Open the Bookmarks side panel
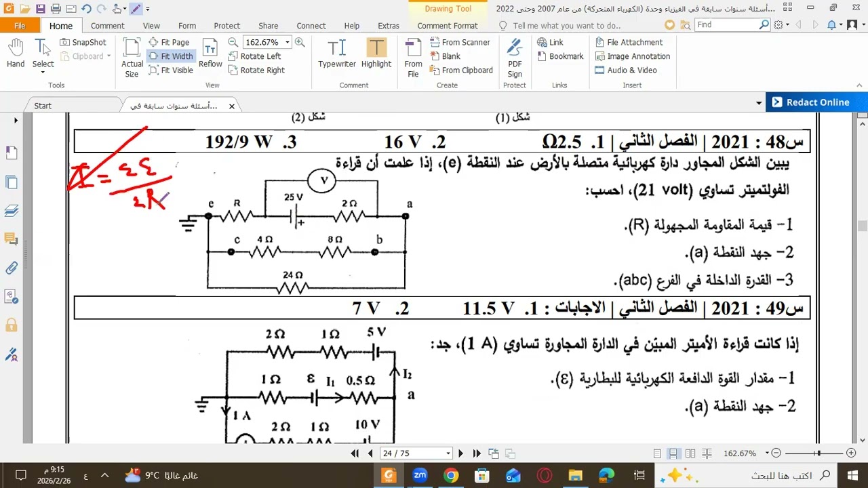This screenshot has width=868, height=488. click(x=12, y=153)
